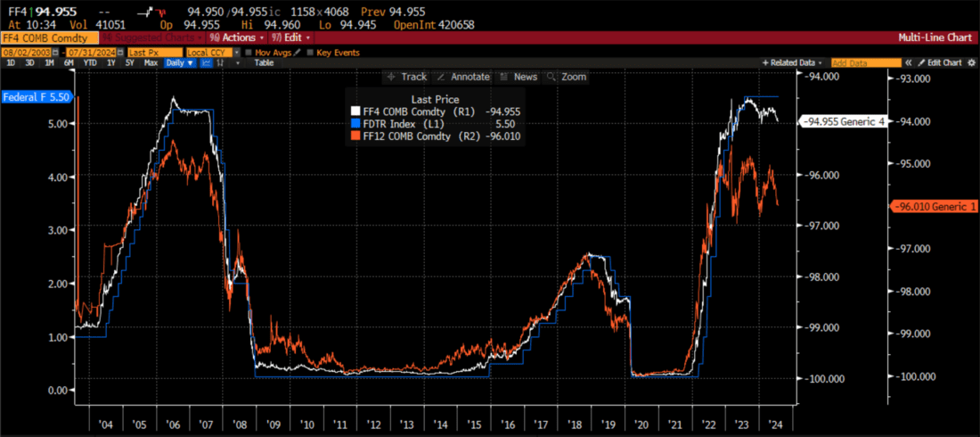This screenshot has height=437, width=980.
Task: Open the News overlay icon
Action: [x=505, y=77]
